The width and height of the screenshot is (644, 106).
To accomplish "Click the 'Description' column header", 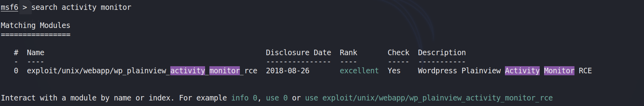I will coord(442,52).
